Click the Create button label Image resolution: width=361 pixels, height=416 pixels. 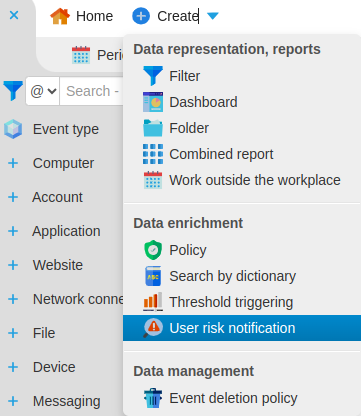pyautogui.click(x=178, y=16)
